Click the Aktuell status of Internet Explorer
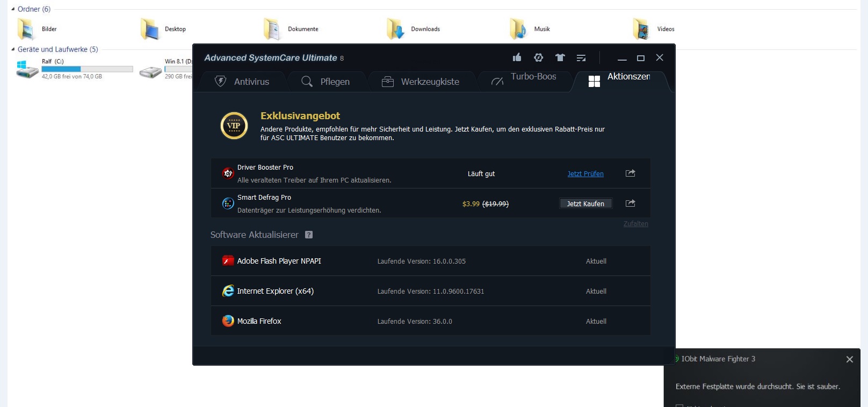868x407 pixels. 596,292
